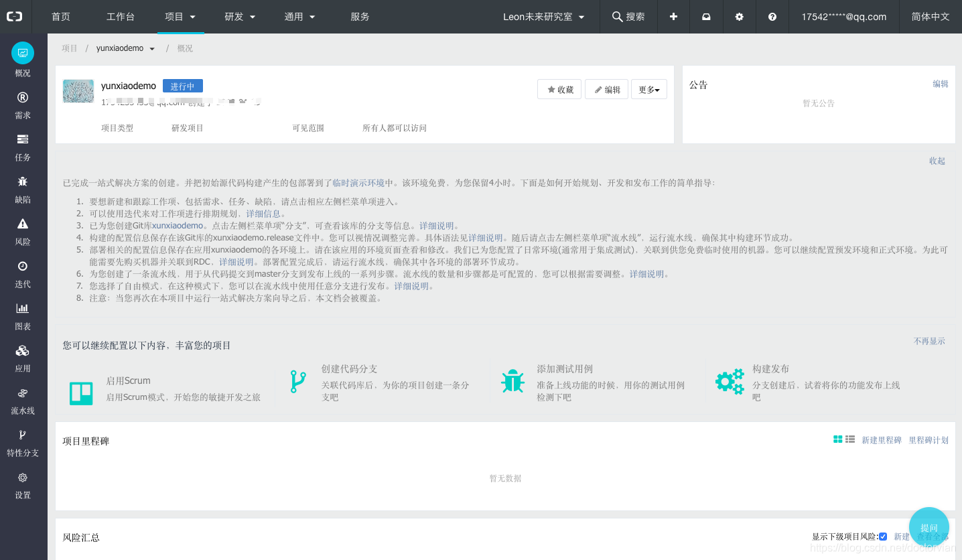Click the 启用Scrum board icon
The image size is (962, 560).
click(81, 393)
